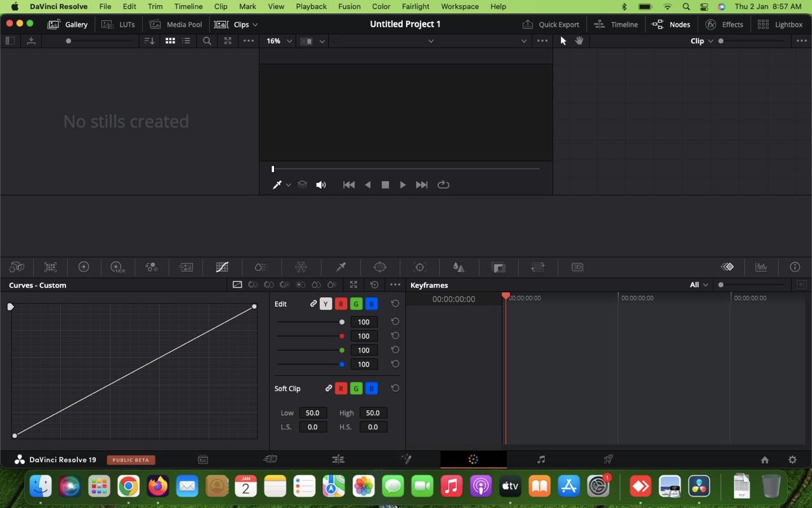
Task: Toggle the Y luminance curve channel
Action: (x=325, y=304)
